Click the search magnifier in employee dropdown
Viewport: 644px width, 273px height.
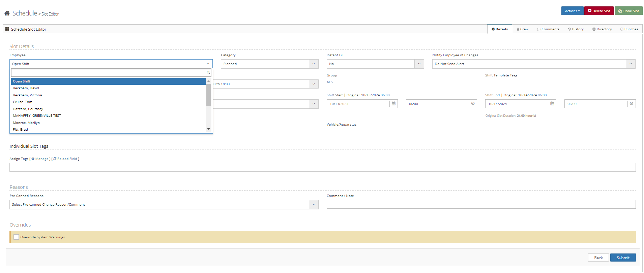(208, 72)
